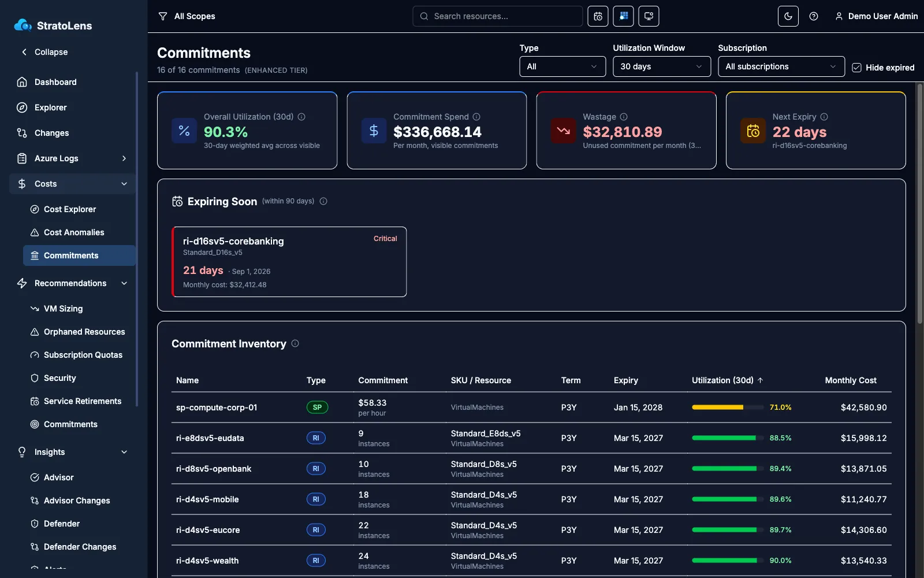
Task: Click the grid apps icon in top bar
Action: (x=623, y=16)
